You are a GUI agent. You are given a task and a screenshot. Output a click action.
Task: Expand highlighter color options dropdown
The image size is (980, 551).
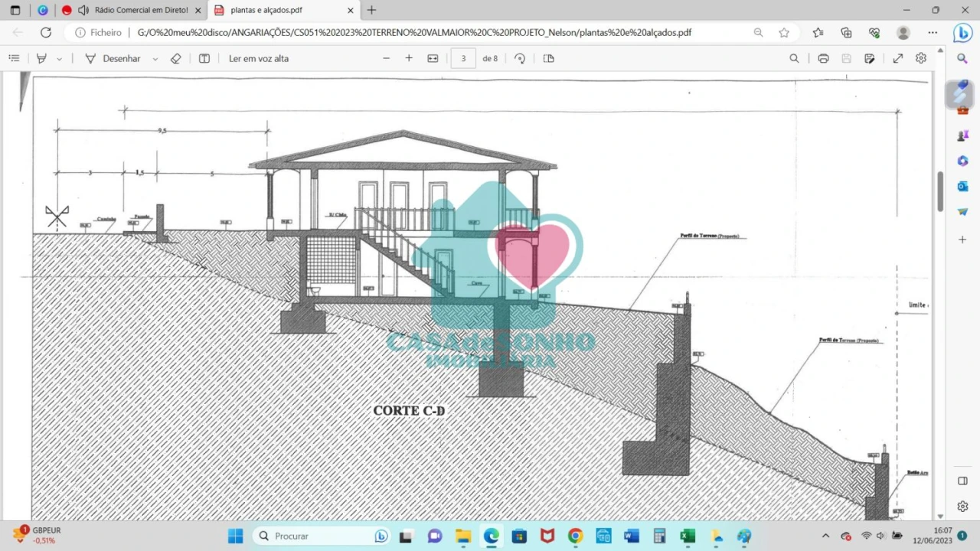click(x=60, y=58)
